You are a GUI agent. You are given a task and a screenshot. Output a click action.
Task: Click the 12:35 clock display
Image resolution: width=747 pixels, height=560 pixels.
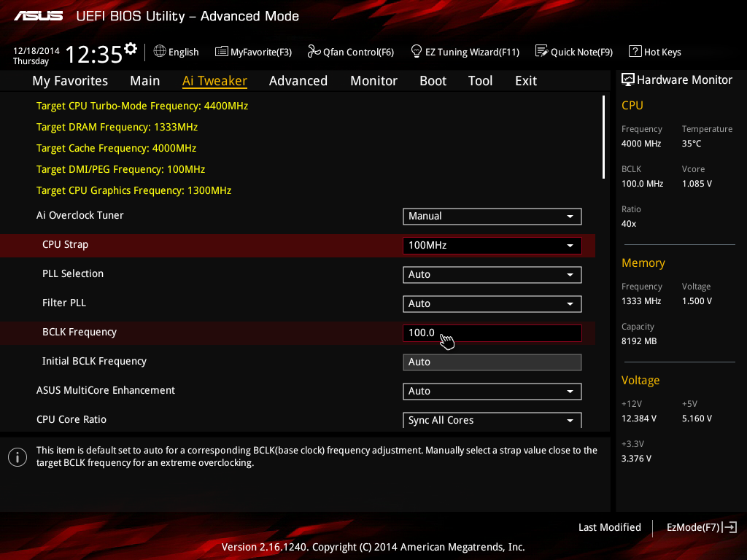pyautogui.click(x=94, y=54)
